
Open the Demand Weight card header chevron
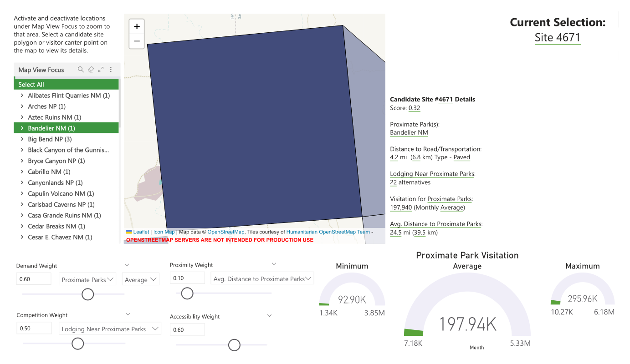point(127,265)
